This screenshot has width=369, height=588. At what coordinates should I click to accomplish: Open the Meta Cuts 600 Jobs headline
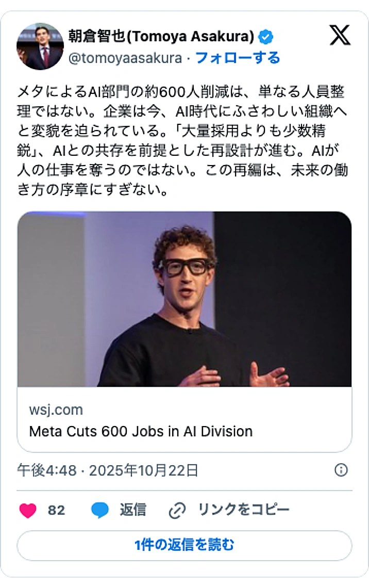(x=141, y=431)
